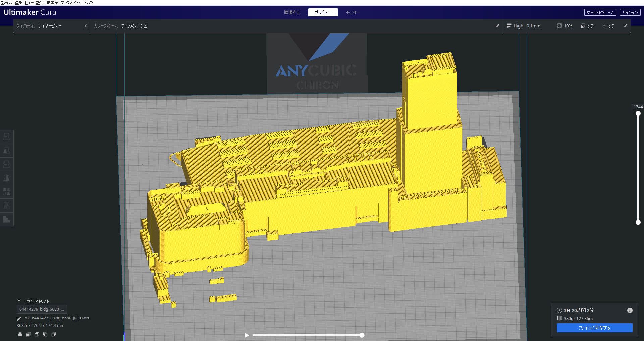Click the right side view cube icon

coord(54,334)
